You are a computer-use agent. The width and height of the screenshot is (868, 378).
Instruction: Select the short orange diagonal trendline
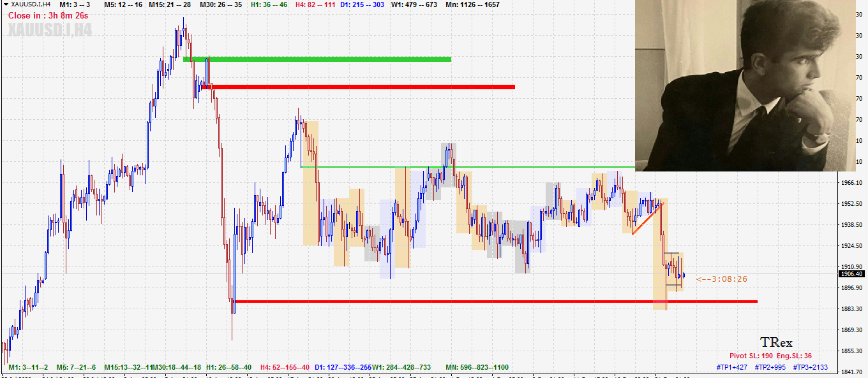point(648,219)
